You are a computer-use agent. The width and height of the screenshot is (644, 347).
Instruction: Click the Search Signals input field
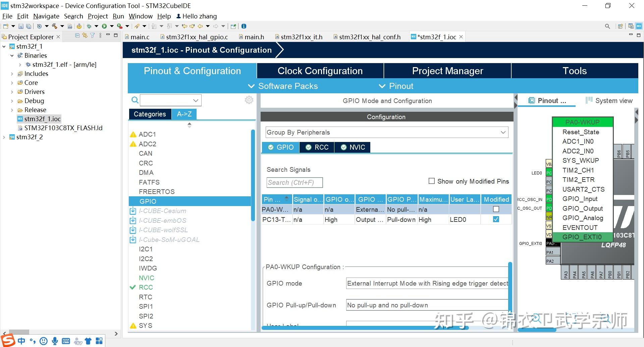tap(294, 182)
